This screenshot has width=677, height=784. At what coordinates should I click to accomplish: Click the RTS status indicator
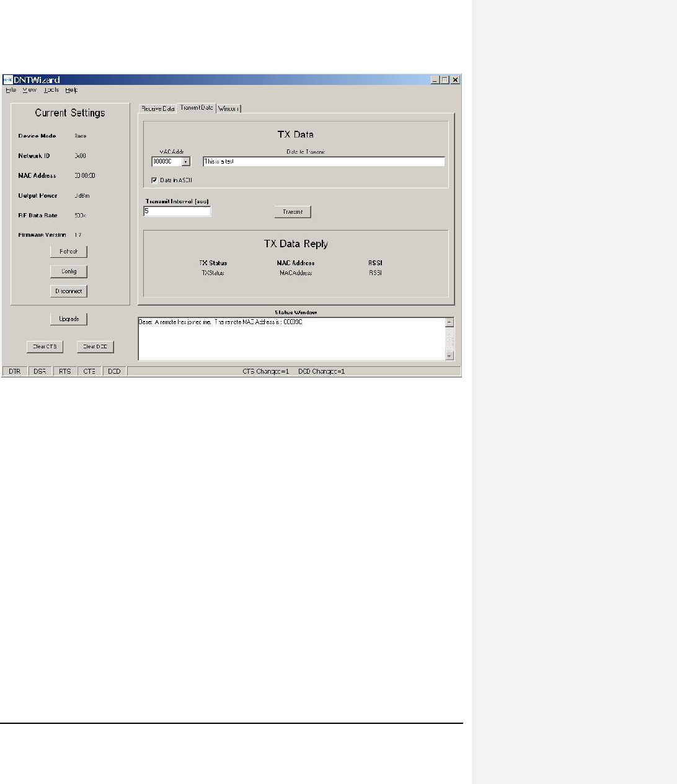pos(64,371)
